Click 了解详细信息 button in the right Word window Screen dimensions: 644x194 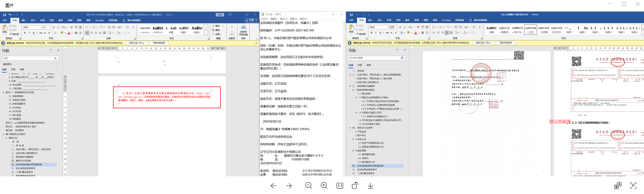click(x=505, y=43)
